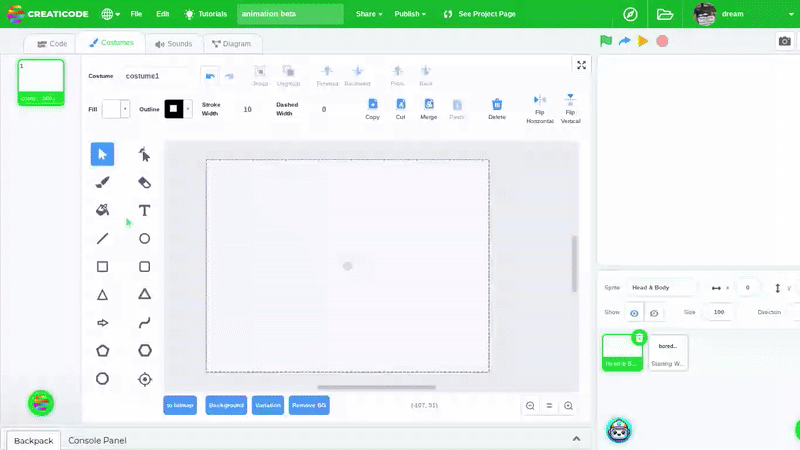Show the sprite with the eye icon
This screenshot has height=450, width=800.
[635, 313]
